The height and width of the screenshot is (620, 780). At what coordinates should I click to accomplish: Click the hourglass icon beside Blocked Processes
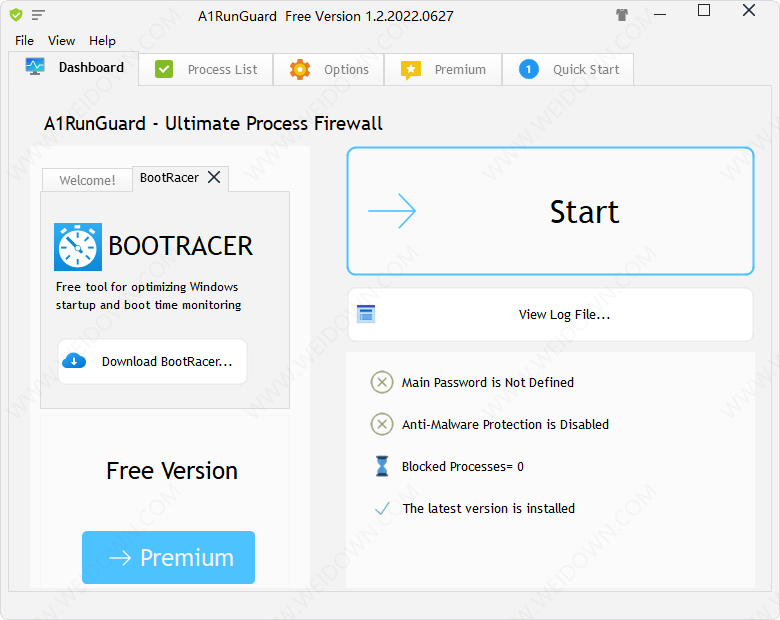tap(381, 466)
